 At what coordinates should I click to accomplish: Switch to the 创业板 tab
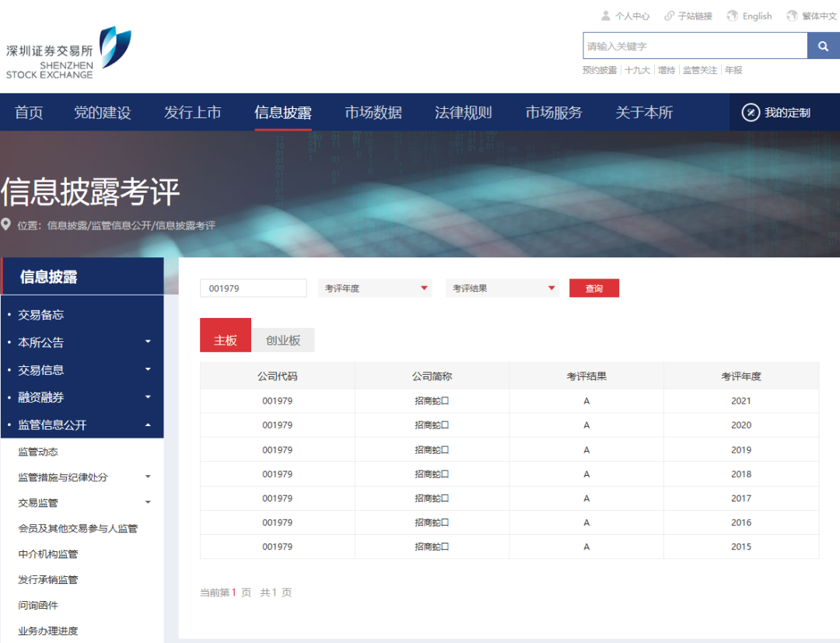283,340
